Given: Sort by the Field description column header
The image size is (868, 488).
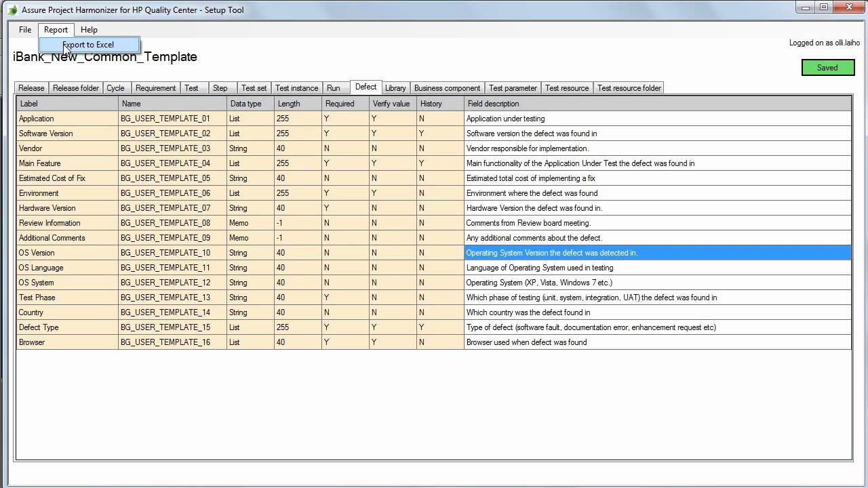Looking at the screenshot, I should point(658,104).
